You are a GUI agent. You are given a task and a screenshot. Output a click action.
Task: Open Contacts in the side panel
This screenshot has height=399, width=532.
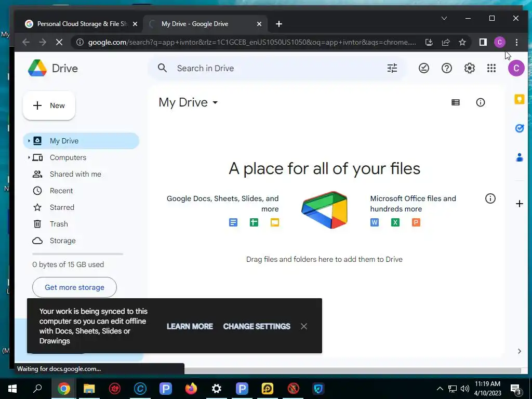pyautogui.click(x=519, y=157)
